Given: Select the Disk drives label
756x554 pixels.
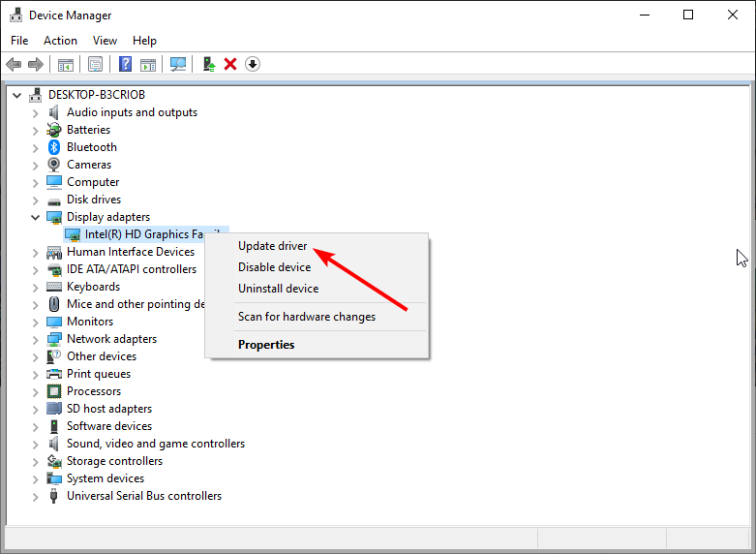Looking at the screenshot, I should 94,200.
